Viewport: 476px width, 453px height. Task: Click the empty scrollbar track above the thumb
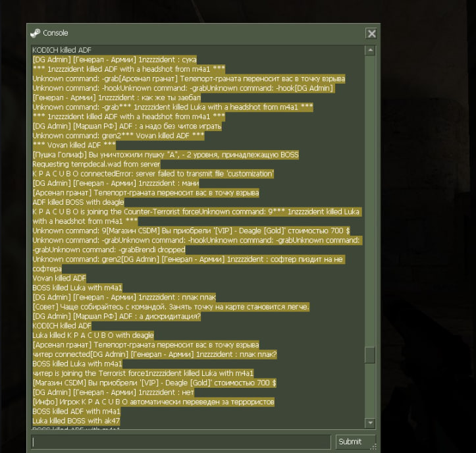tap(370, 200)
